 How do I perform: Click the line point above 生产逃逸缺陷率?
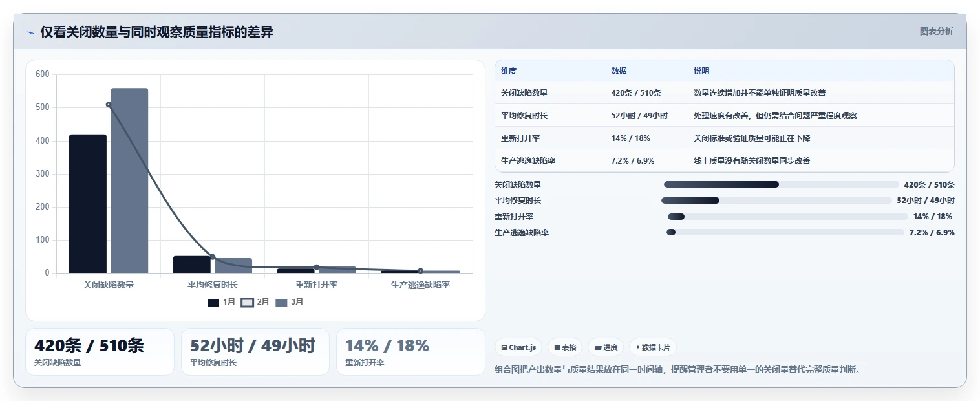(420, 271)
